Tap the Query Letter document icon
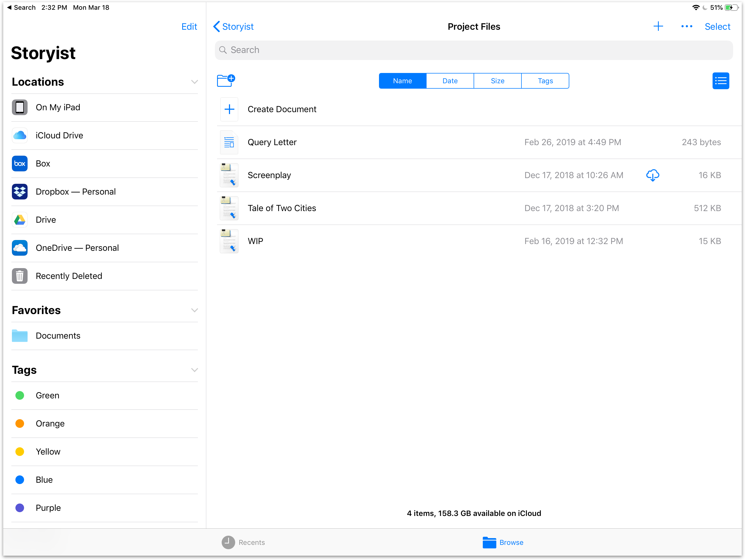The height and width of the screenshot is (560, 745). coord(229,142)
